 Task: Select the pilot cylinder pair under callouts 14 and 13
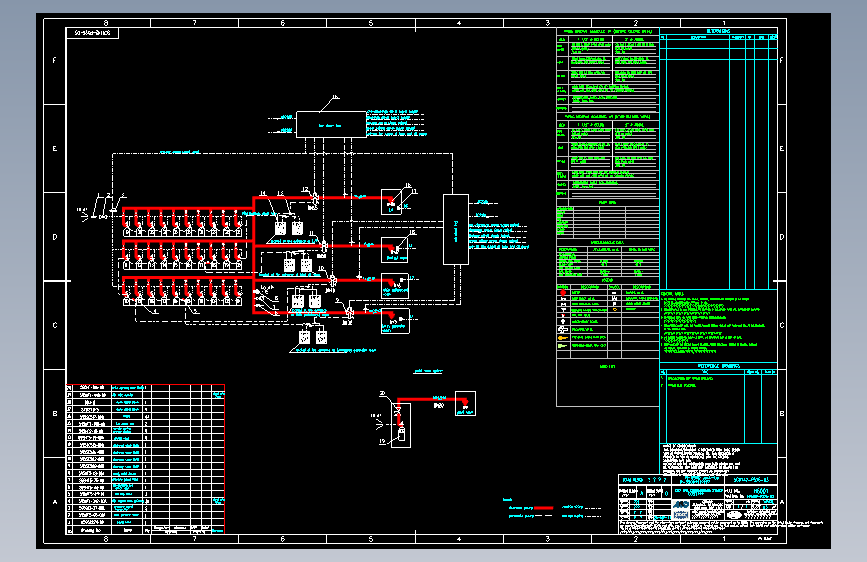pyautogui.click(x=289, y=228)
